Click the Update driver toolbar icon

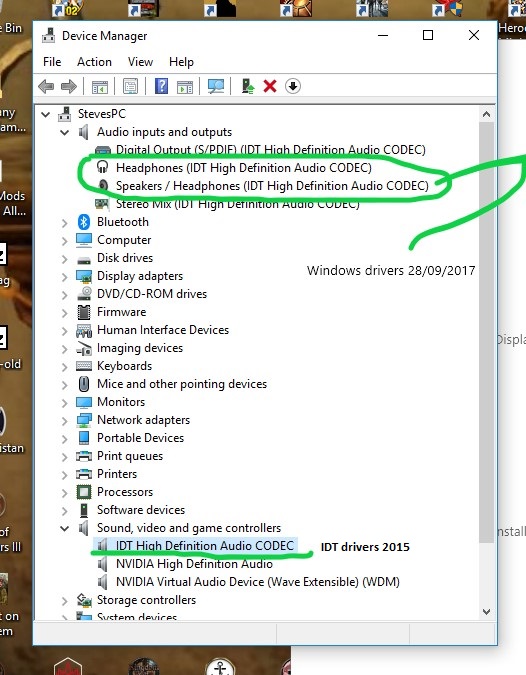(248, 86)
